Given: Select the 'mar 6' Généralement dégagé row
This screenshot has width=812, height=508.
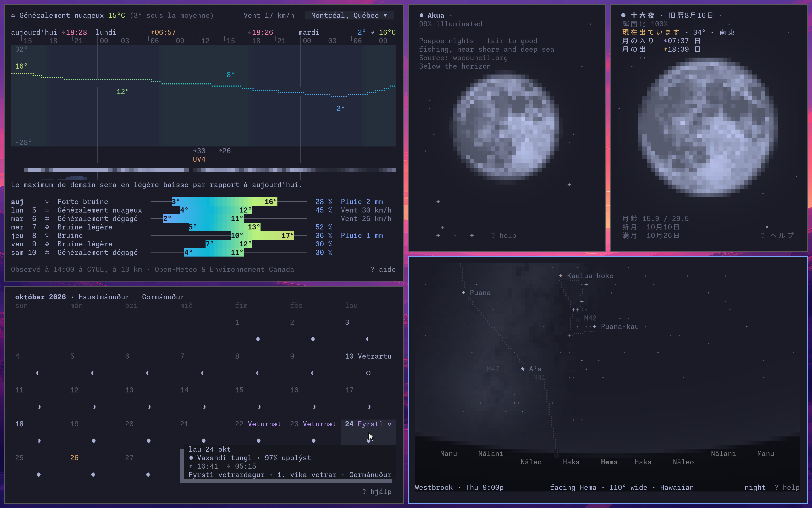Looking at the screenshot, I should tap(203, 219).
